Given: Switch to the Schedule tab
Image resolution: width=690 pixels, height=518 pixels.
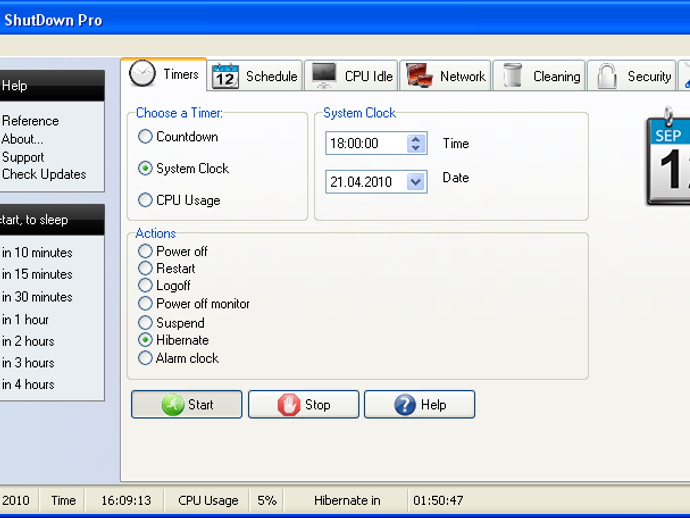Looking at the screenshot, I should [x=255, y=76].
